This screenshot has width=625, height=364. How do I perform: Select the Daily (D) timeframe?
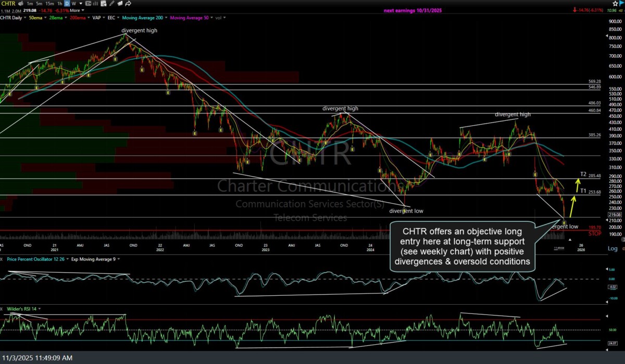pos(67,4)
